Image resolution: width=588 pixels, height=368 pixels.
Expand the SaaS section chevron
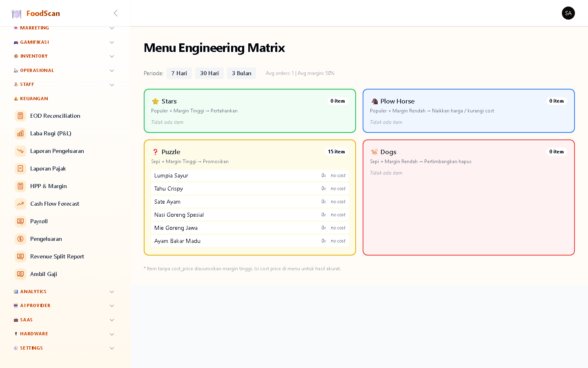tap(112, 320)
